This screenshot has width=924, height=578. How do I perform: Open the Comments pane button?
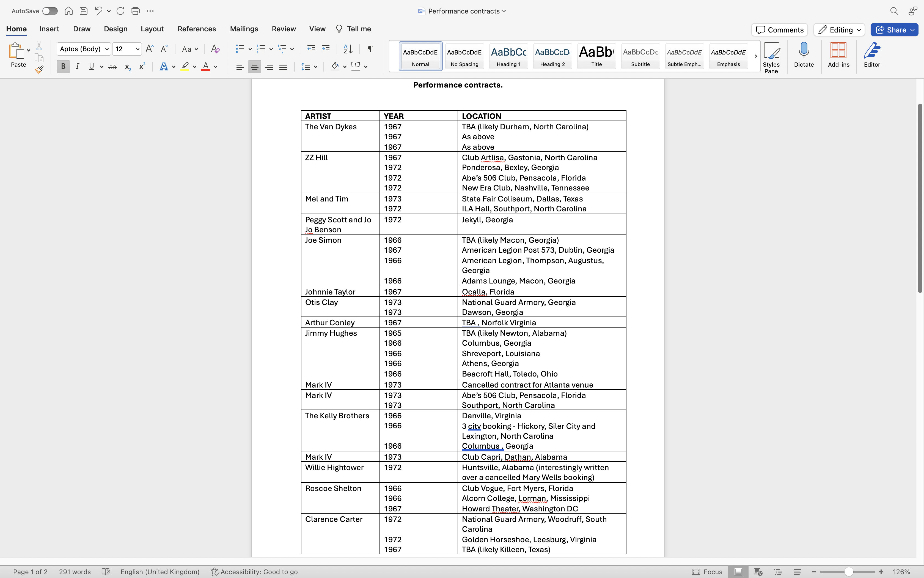coord(780,30)
